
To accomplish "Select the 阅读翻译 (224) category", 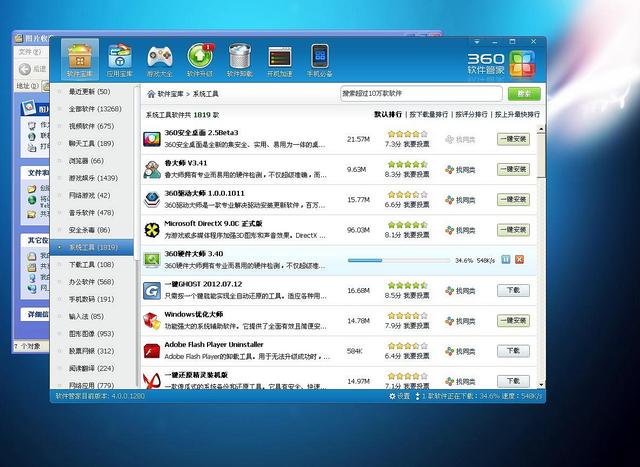I will point(92,368).
